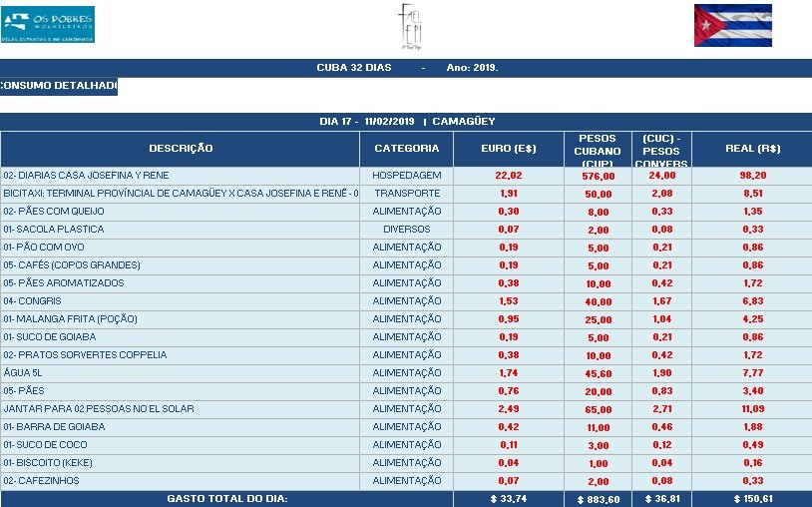The image size is (812, 507).
Task: Select the CONSUMO DETALHADO label
Action: click(59, 87)
